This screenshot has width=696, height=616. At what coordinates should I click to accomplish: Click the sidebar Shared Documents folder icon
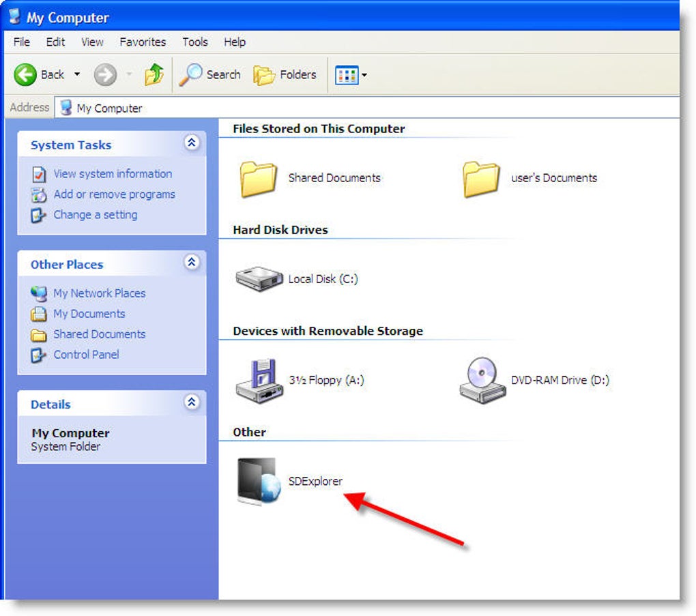pos(39,335)
